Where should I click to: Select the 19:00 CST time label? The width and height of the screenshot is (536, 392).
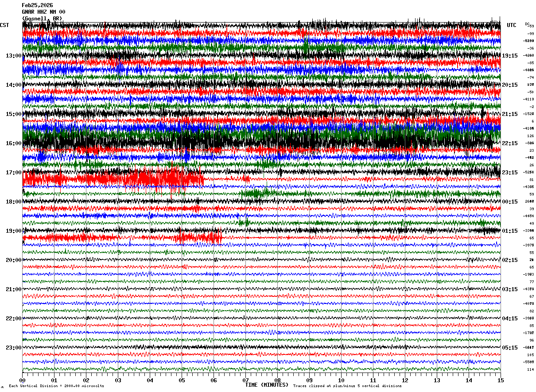14,231
